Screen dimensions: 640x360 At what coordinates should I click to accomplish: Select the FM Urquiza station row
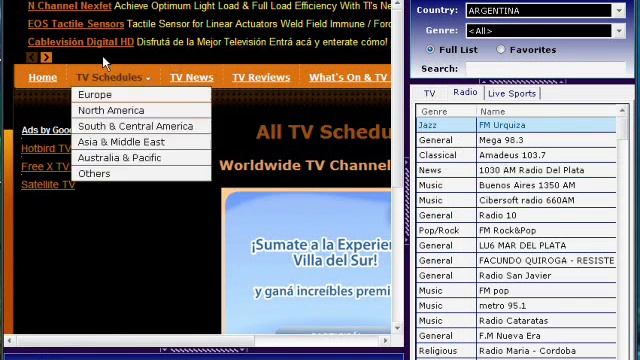coord(516,125)
